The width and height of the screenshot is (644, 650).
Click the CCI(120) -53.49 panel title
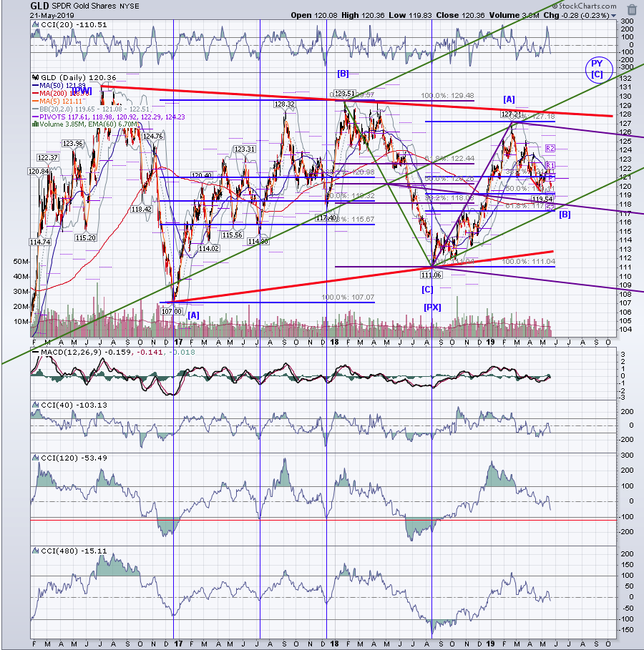tap(74, 458)
